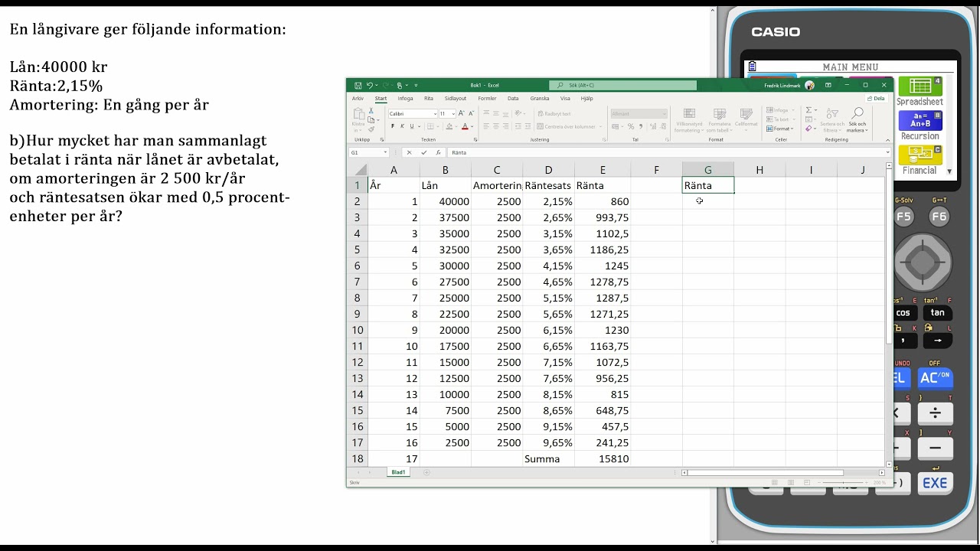Switch to the Infoga ribbon tab
The image size is (980, 551).
(405, 99)
